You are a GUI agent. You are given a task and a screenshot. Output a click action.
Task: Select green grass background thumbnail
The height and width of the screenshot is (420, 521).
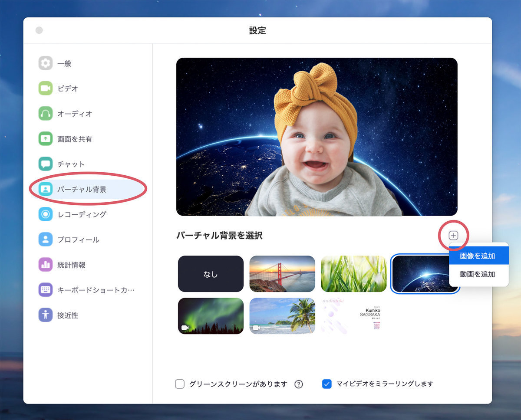(353, 274)
